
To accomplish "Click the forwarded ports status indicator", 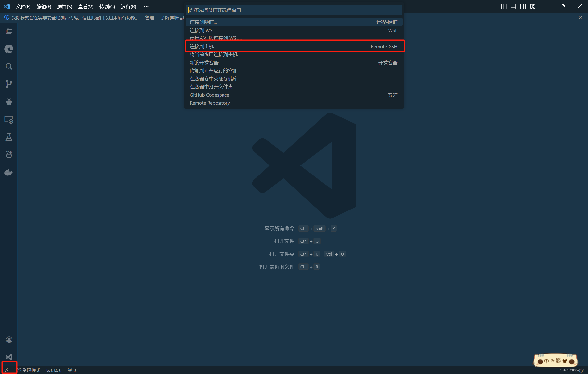I will [x=72, y=370].
